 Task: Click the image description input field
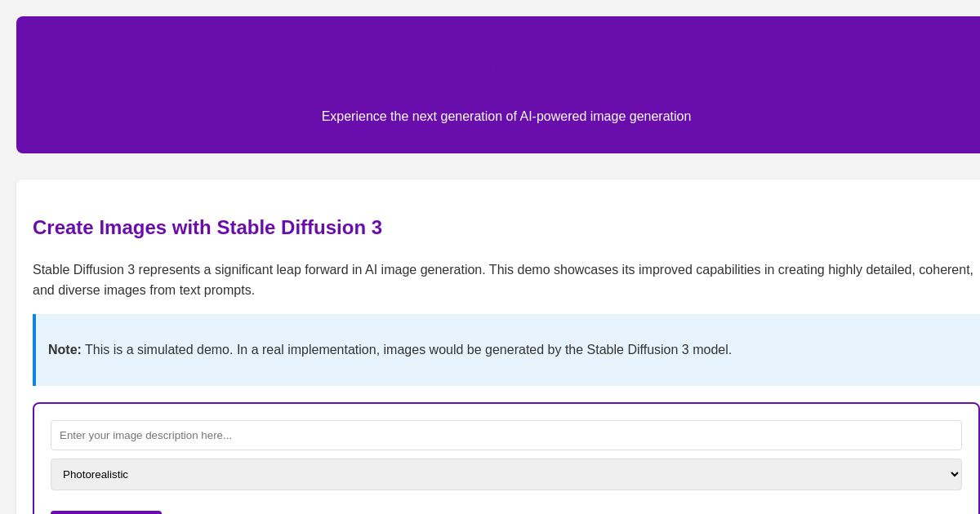click(x=506, y=435)
